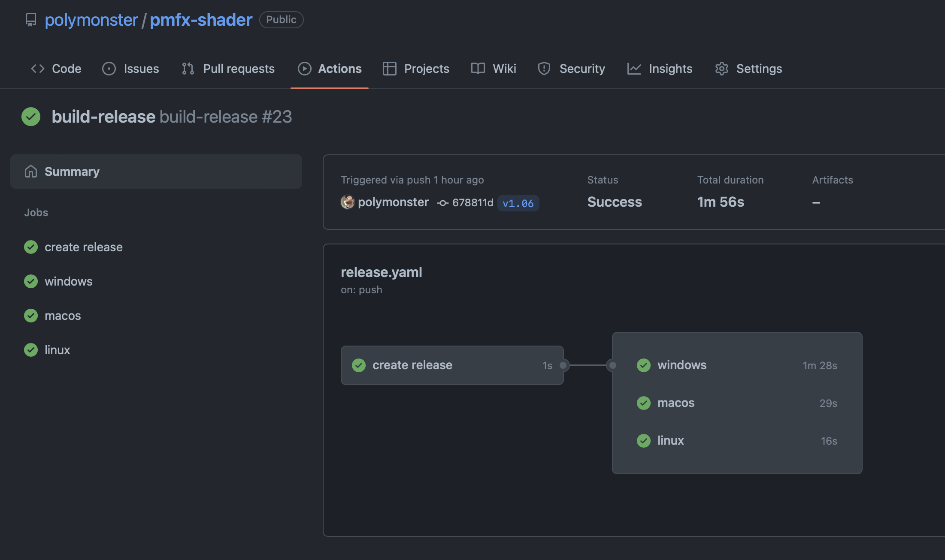The image size is (945, 560).
Task: Open the Pull requests tab
Action: pos(228,69)
